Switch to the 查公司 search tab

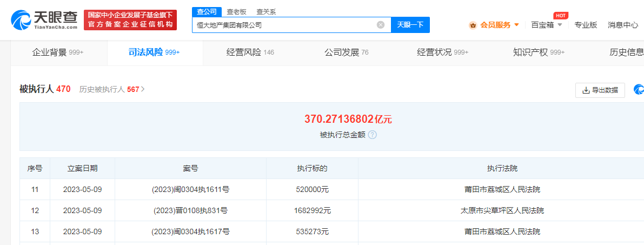pyautogui.click(x=207, y=12)
